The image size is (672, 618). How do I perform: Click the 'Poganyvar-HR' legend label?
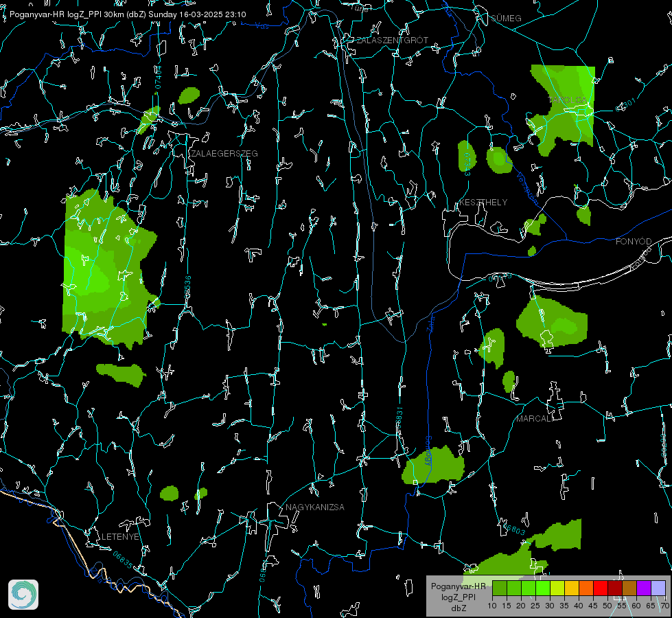coord(458,586)
